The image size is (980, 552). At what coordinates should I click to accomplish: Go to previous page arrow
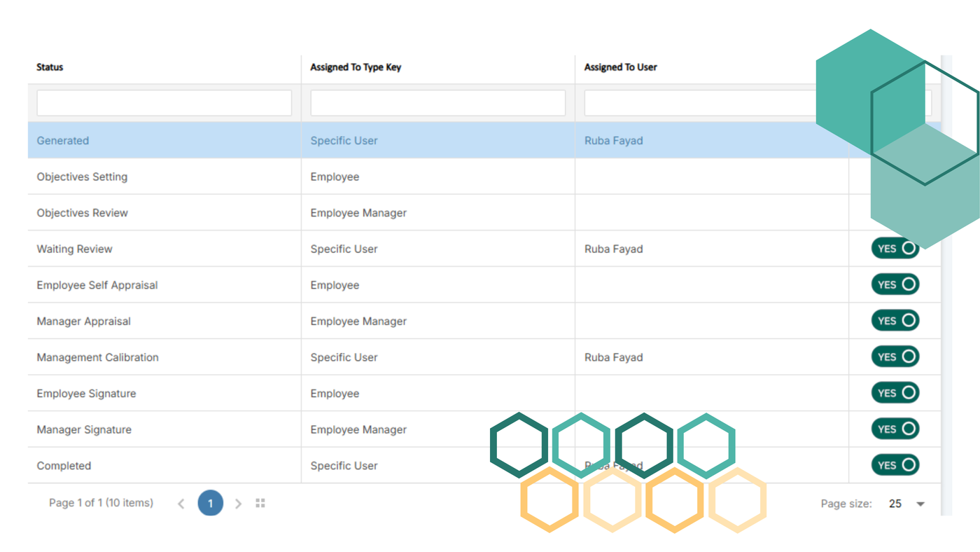[x=181, y=504]
